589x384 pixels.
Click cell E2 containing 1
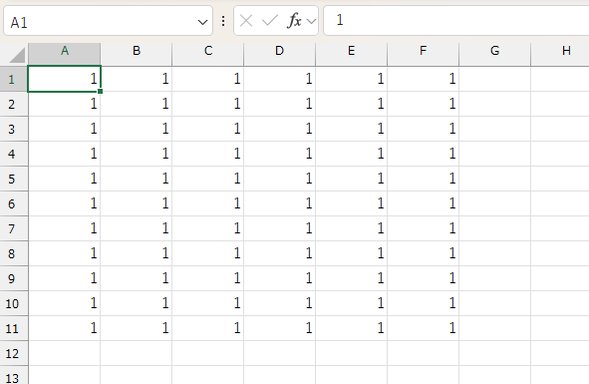click(351, 104)
